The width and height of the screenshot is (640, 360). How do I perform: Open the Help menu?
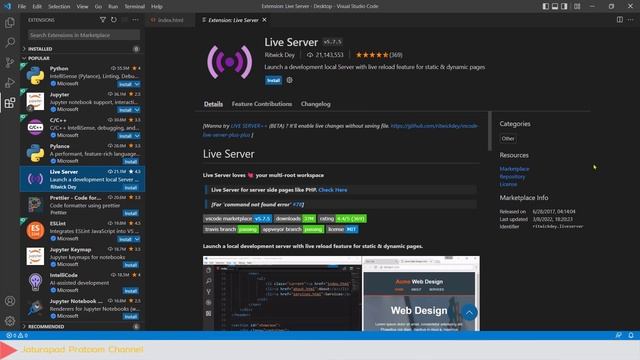pyautogui.click(x=157, y=6)
